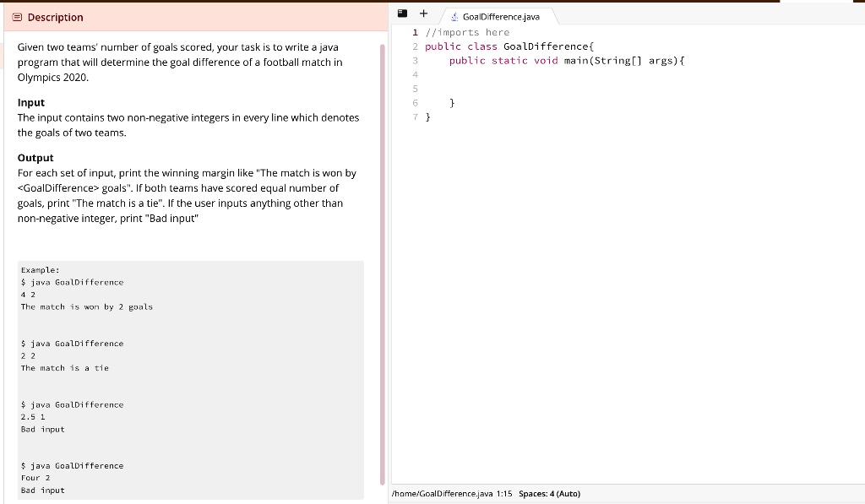Click the //imports here comment on line 1
Screen dimensions: 865x504
[x=466, y=32]
